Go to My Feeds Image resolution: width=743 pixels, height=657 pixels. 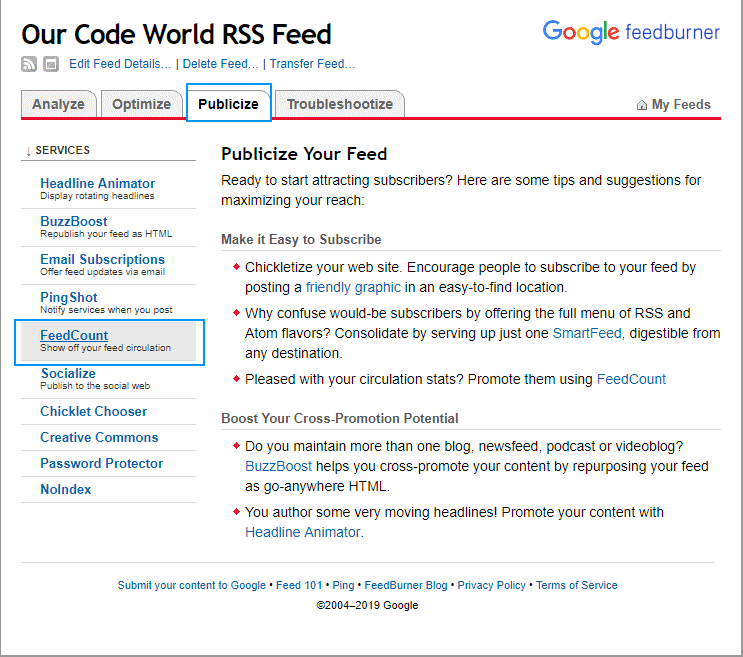[x=681, y=104]
